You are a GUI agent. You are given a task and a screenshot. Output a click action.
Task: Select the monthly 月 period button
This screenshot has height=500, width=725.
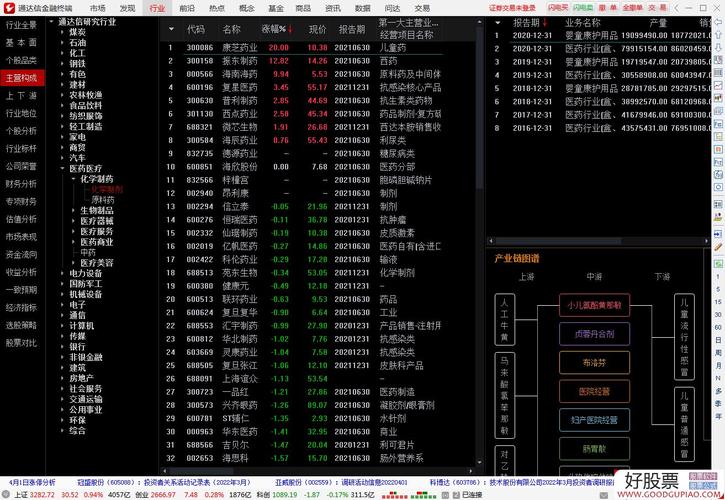click(x=718, y=365)
